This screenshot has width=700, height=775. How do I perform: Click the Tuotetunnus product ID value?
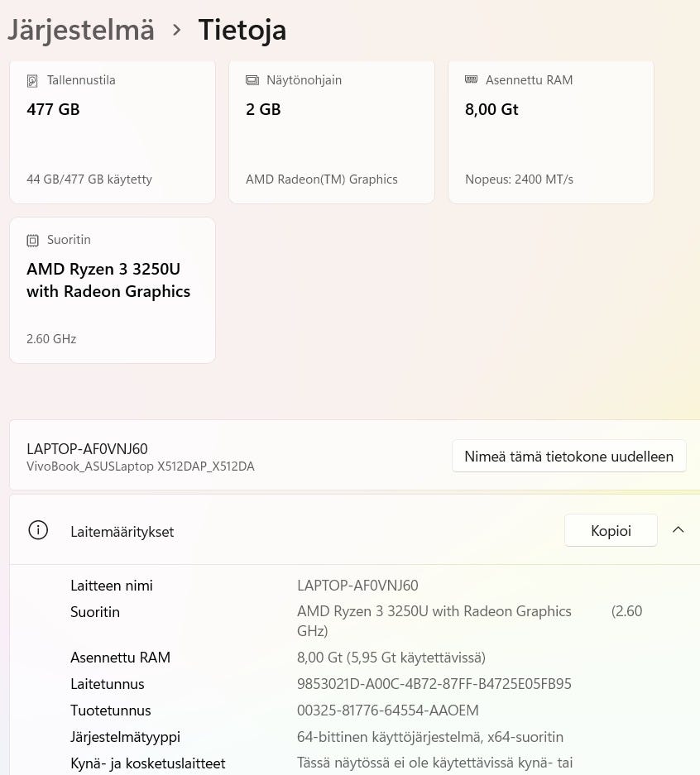[x=387, y=710]
